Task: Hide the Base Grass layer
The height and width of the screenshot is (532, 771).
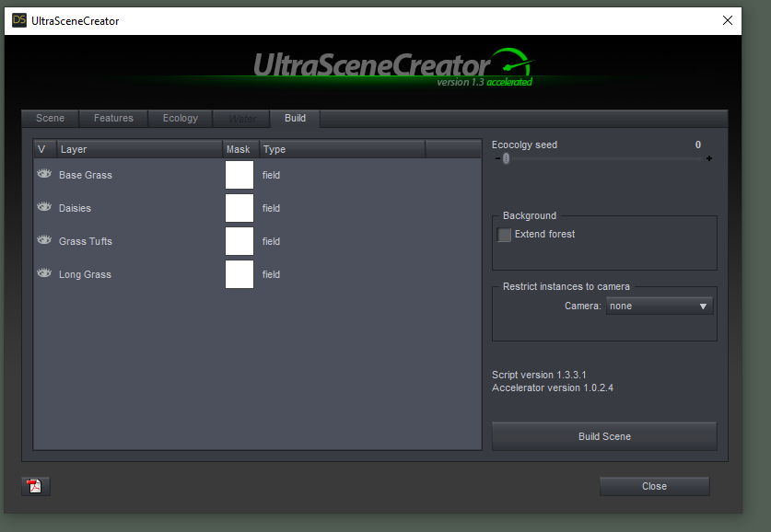Action: click(x=44, y=174)
